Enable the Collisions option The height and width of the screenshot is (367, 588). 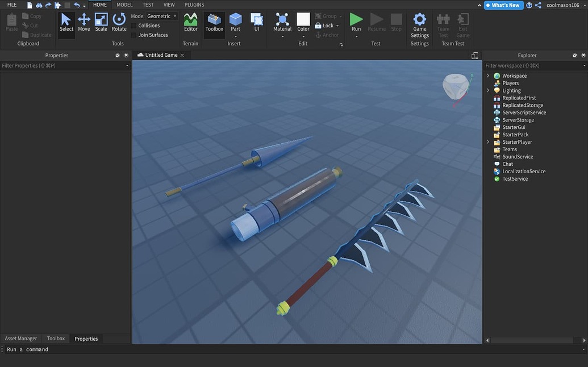point(148,25)
